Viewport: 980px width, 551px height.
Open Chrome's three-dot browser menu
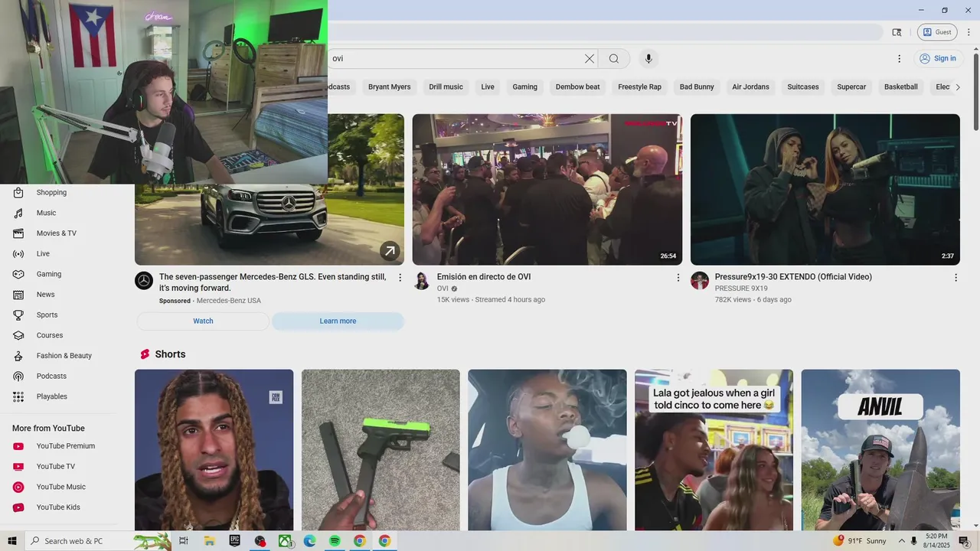point(969,32)
